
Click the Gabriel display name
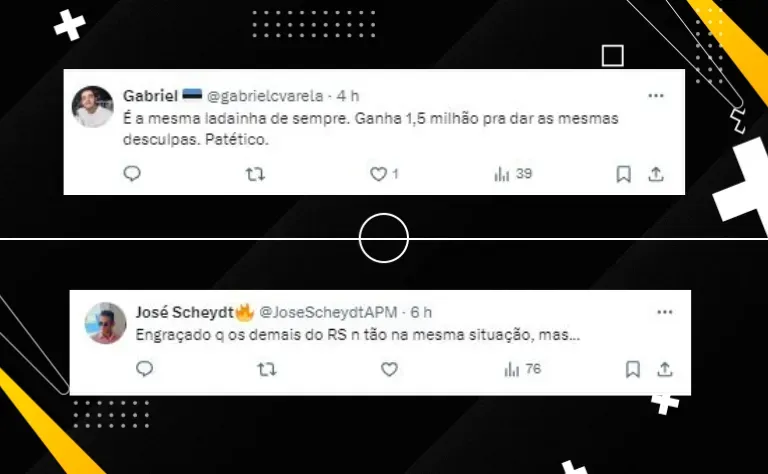150,96
